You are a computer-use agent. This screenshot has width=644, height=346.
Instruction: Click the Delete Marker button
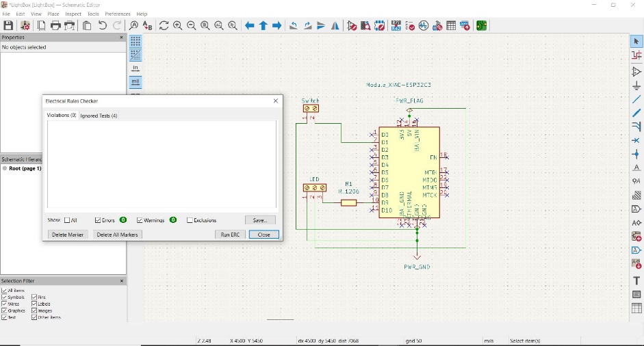(68, 235)
